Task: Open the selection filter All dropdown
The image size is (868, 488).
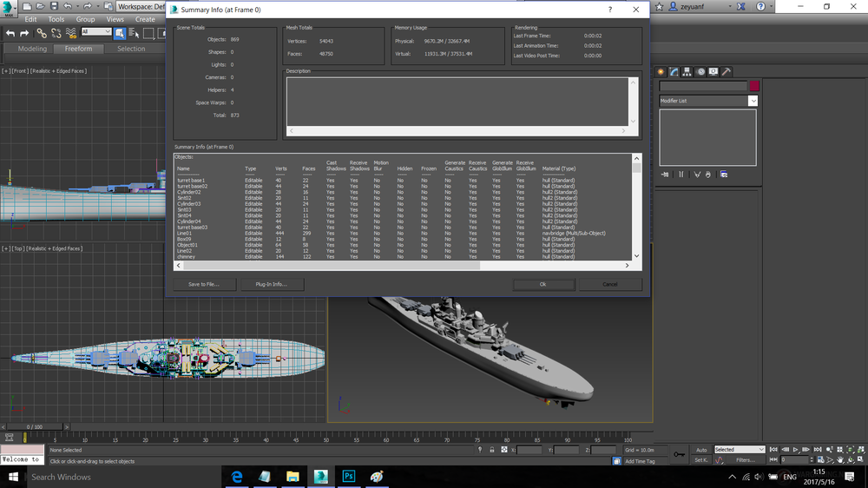Action: [x=96, y=32]
